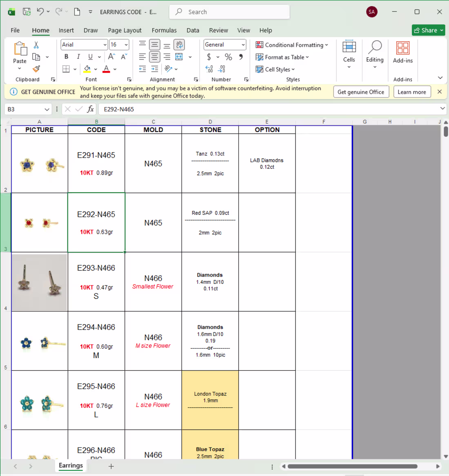Dismiss the genuine Office warning banner

coord(439,92)
